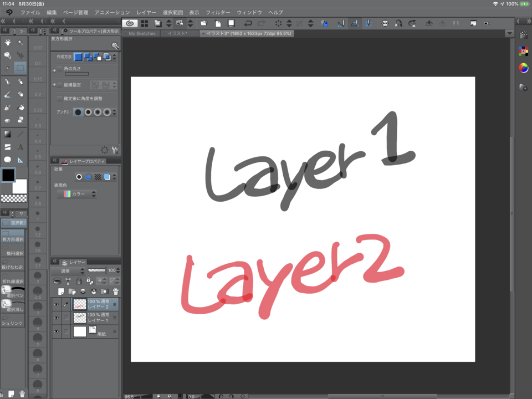Switch to the My Sketches tab
Screen dimensions: 532x399
click(x=142, y=34)
